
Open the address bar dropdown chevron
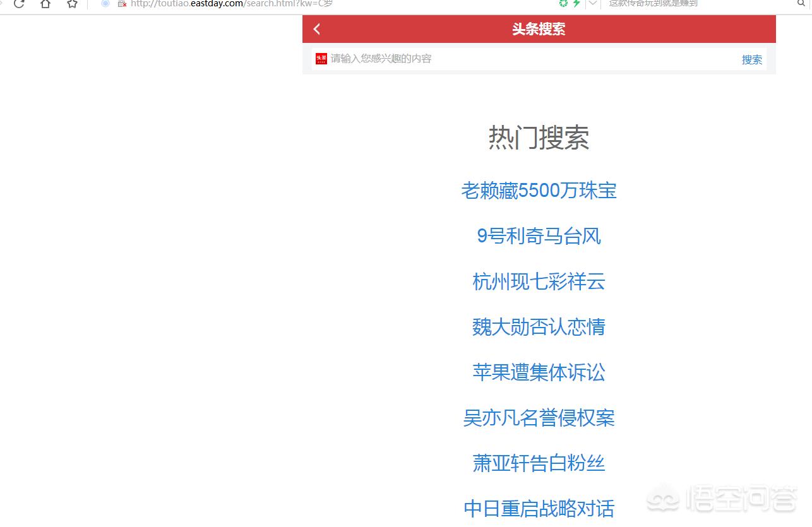click(x=592, y=3)
